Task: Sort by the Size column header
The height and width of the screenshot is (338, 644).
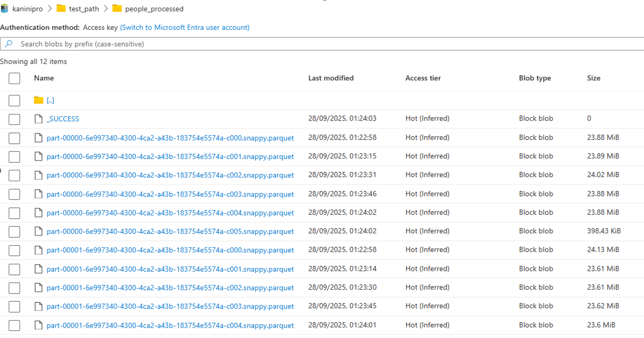Action: point(594,78)
